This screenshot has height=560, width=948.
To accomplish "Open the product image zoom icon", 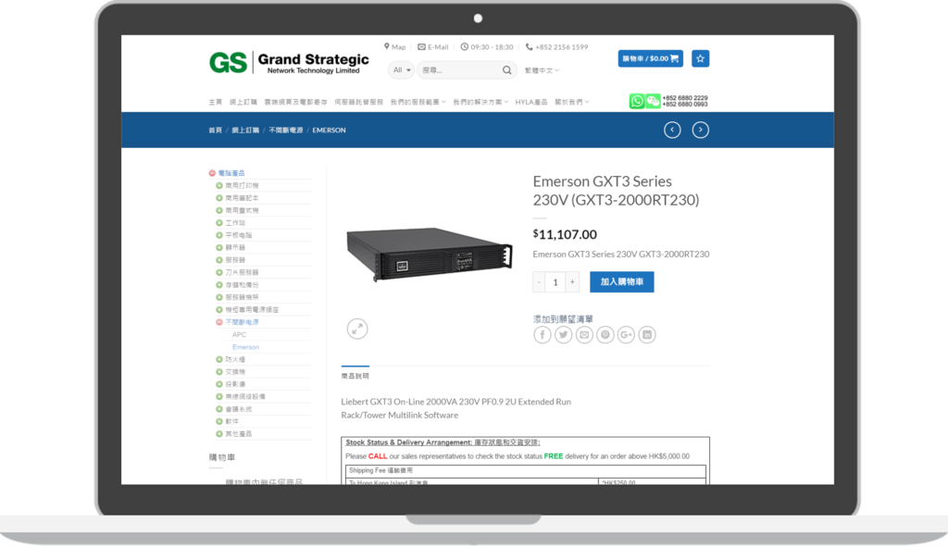I will pyautogui.click(x=357, y=329).
